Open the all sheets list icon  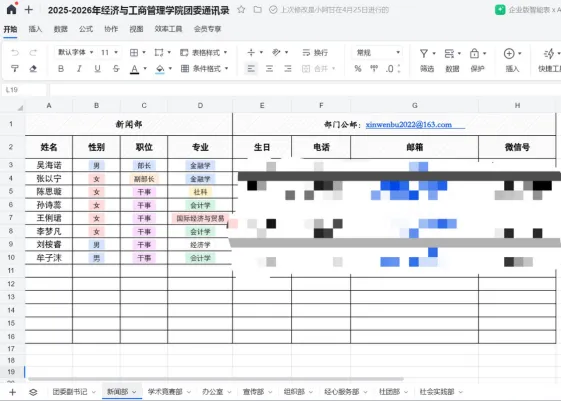pos(33,392)
